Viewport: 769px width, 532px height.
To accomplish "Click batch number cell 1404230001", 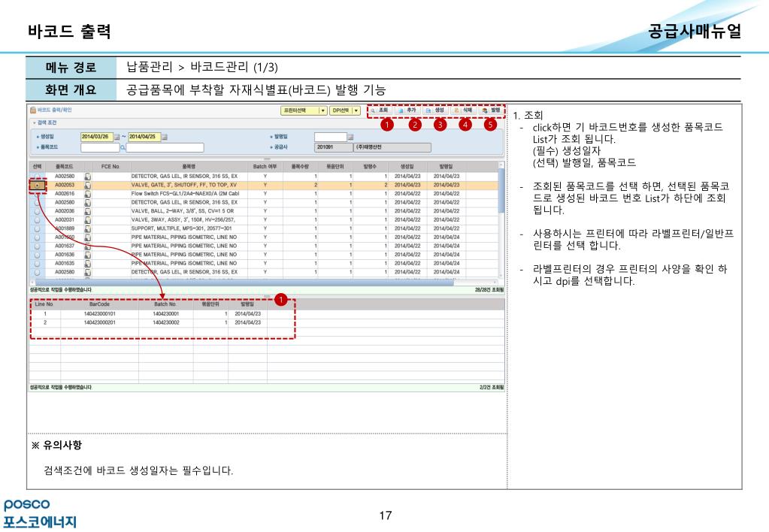I will pos(166,314).
